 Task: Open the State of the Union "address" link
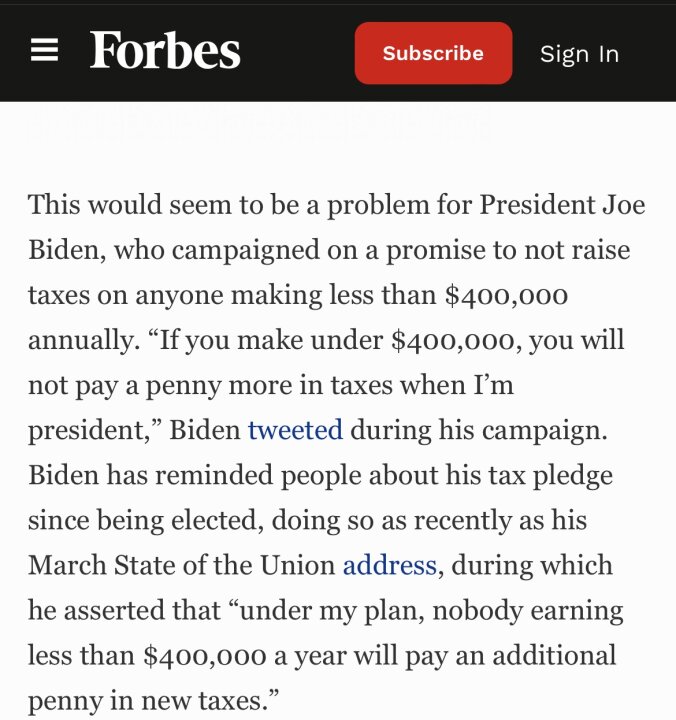pos(389,565)
